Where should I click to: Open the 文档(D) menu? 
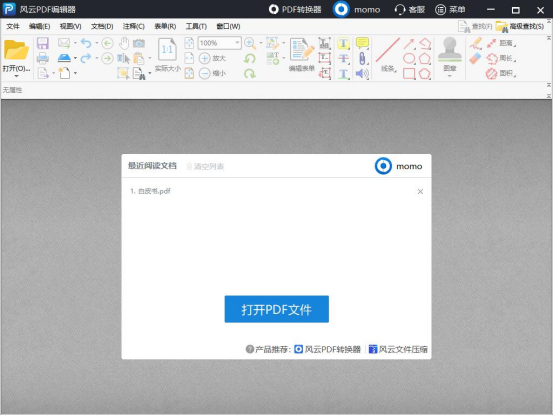click(102, 26)
